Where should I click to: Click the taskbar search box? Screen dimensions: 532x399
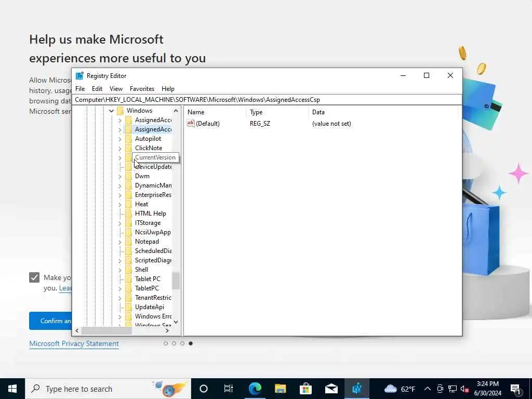click(108, 389)
